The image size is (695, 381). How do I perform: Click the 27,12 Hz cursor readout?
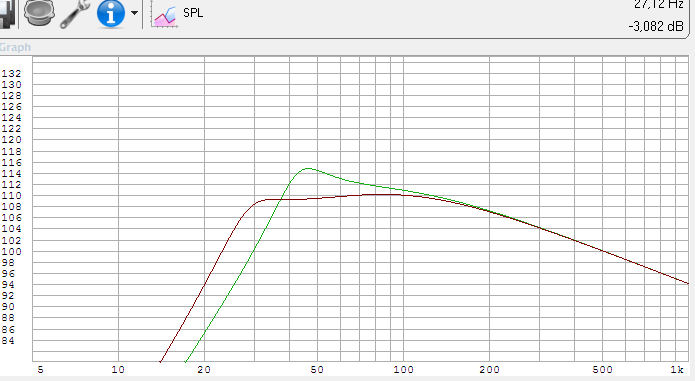click(659, 4)
